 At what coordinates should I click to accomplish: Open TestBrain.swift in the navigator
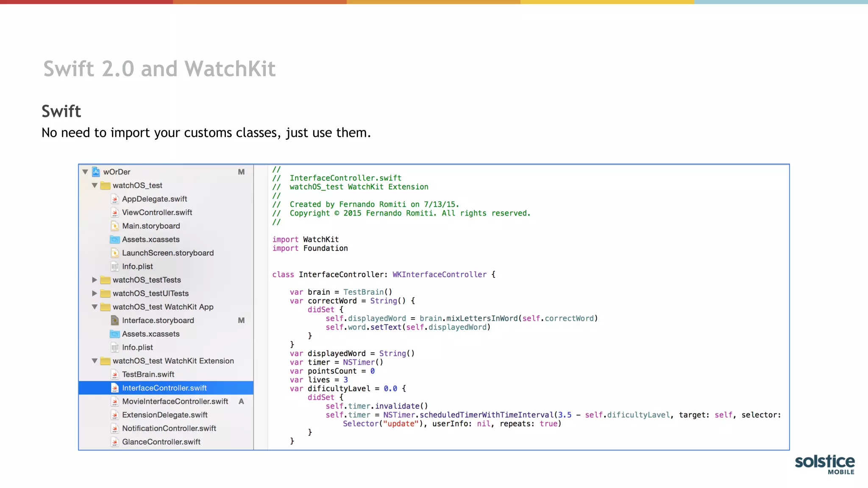point(148,374)
